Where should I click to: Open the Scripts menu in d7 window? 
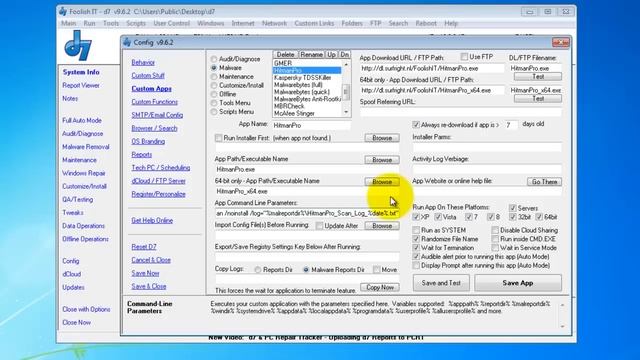(x=136, y=23)
